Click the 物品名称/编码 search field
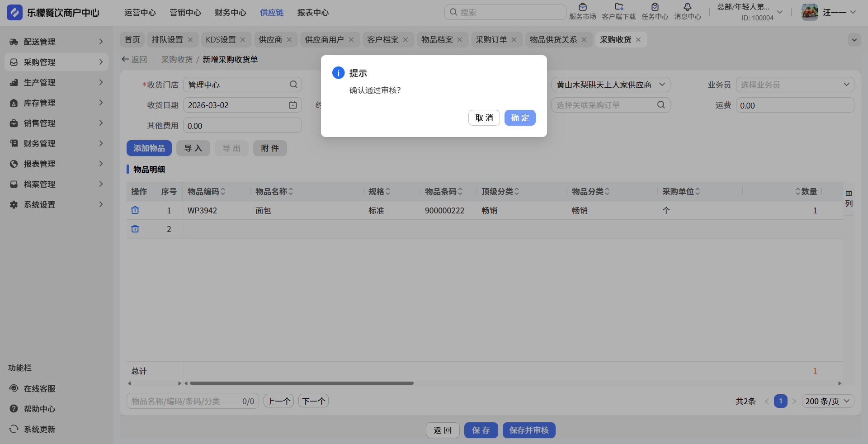Screen dimensions: 868x444 pyautogui.click(x=185, y=401)
